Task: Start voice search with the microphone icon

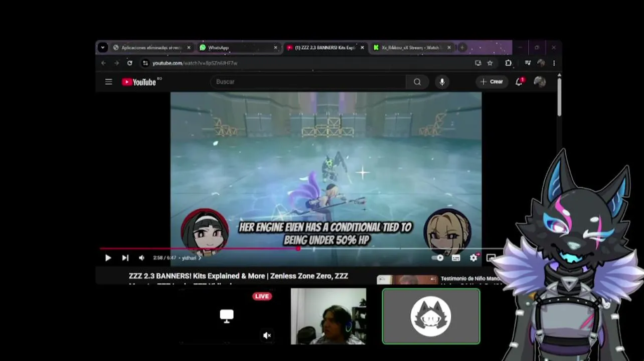Action: [442, 82]
